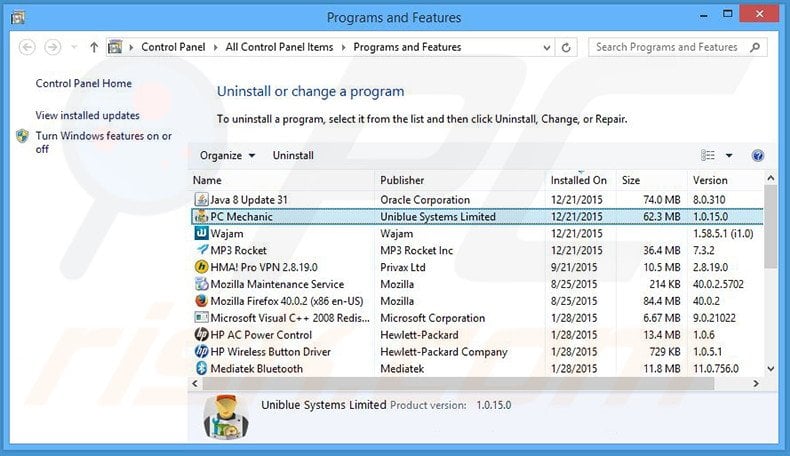Click the All Control Panel Items breadcrumb
Viewport: 790px width, 456px height.
[279, 47]
